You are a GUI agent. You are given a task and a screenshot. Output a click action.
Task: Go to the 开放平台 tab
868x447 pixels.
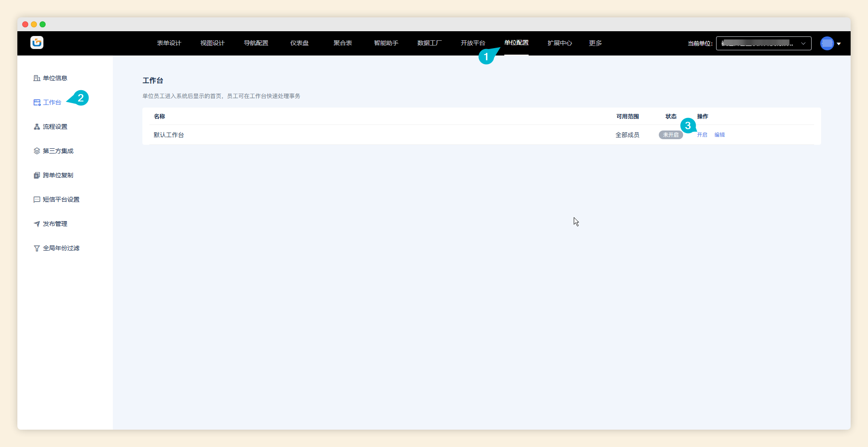click(x=473, y=43)
